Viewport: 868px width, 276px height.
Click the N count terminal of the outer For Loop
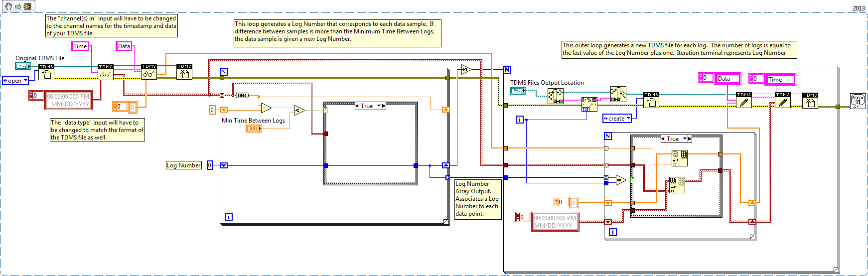click(507, 70)
